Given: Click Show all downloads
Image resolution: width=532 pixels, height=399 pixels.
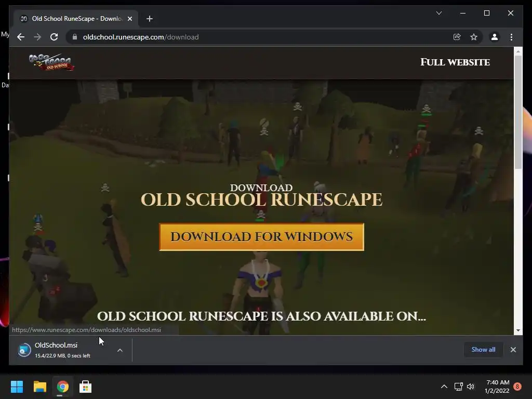Looking at the screenshot, I should tap(483, 350).
